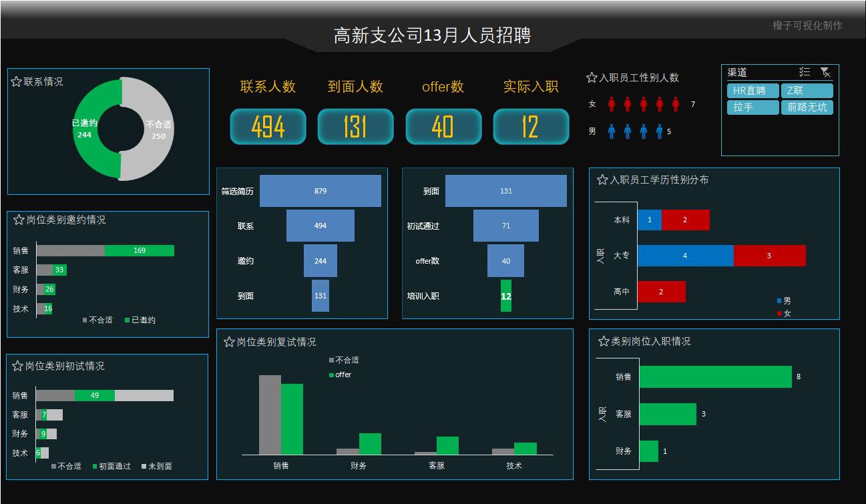Screen dimensions: 866x504
Task: Toggle multi-select icon in 渠道 slicer
Action: (805, 72)
